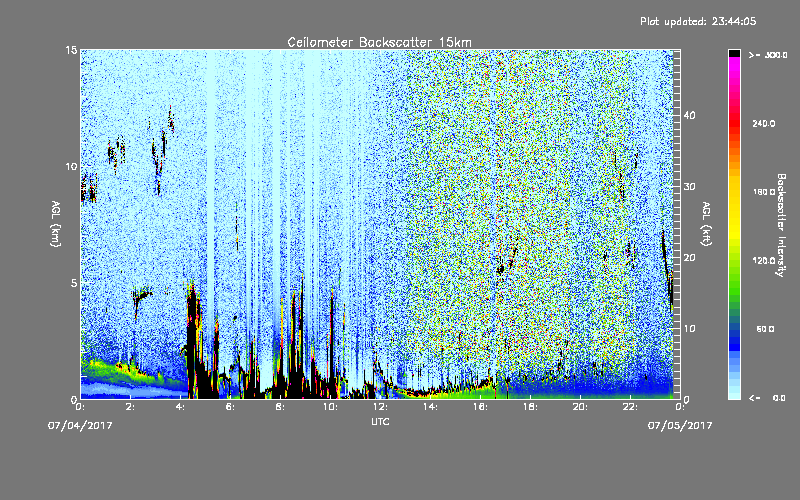The height and width of the screenshot is (500, 800).
Task: Click the "10" tick on kft axis
Action: [689, 328]
